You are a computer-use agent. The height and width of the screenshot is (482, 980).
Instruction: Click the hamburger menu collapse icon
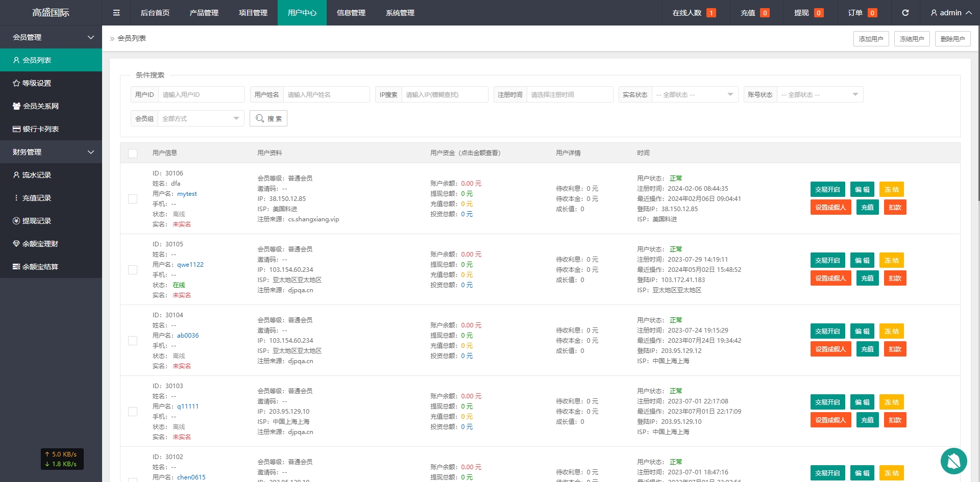click(x=116, y=13)
